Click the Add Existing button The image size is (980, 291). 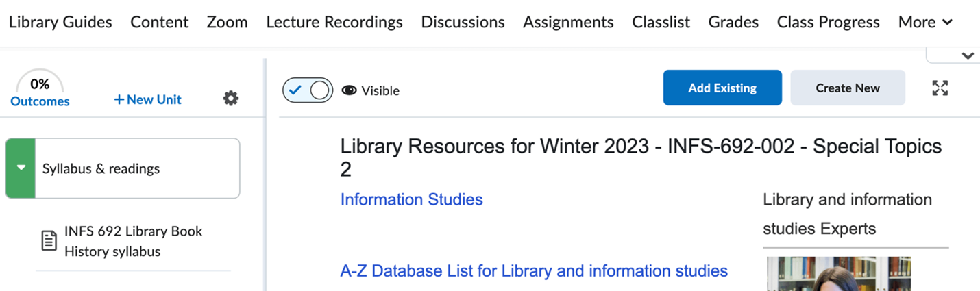pos(722,88)
